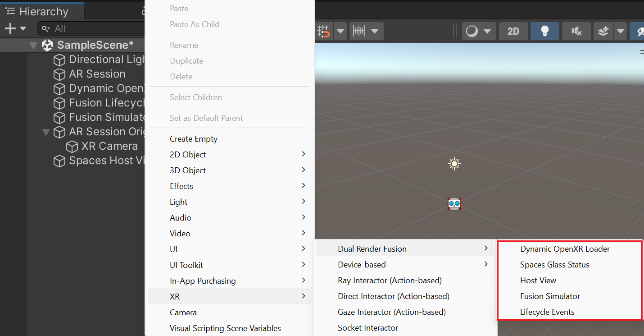Click the Set as Default Parent entry
The width and height of the screenshot is (644, 336).
229,118
